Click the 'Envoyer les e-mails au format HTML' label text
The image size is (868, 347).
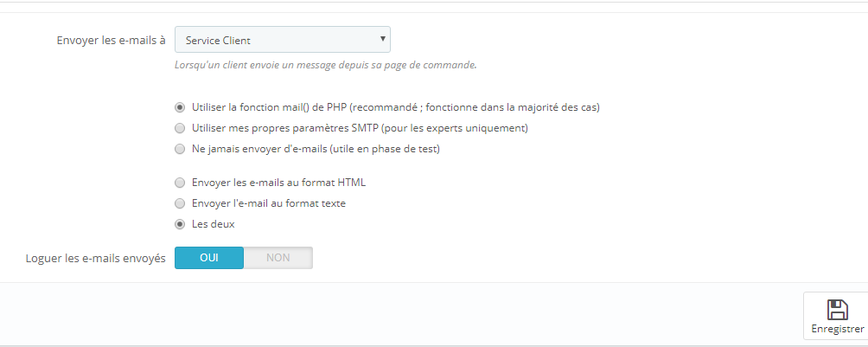(x=278, y=183)
